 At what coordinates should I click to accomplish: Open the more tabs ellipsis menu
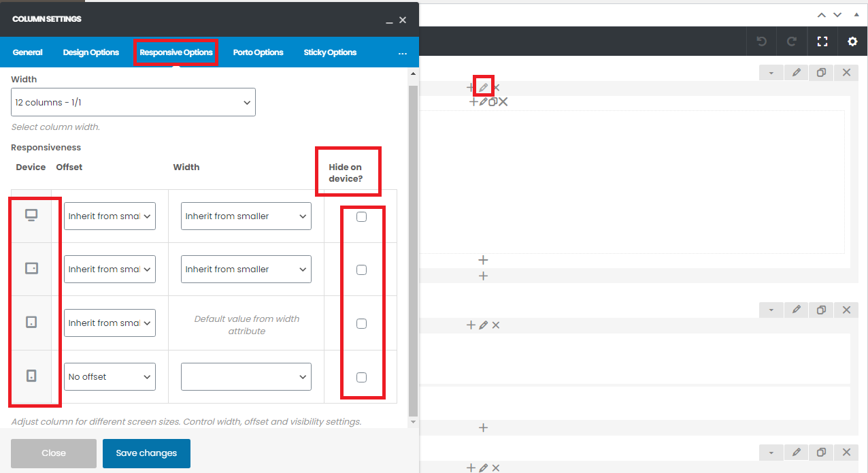[402, 53]
